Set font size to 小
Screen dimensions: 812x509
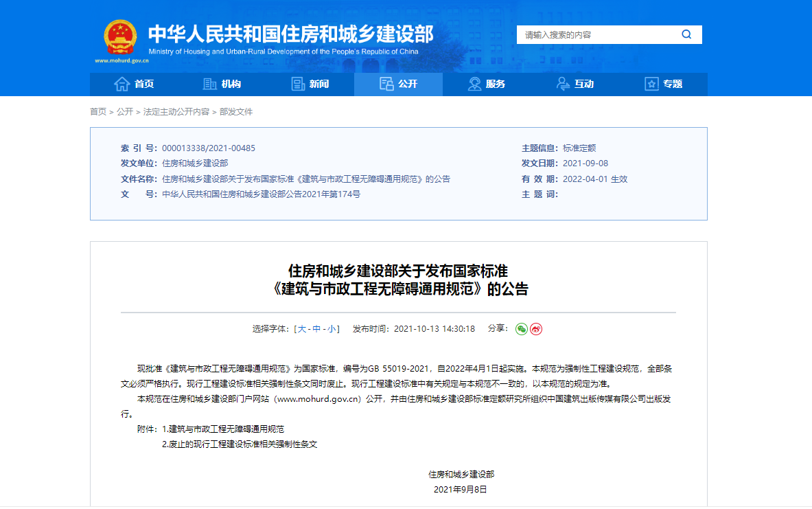(x=332, y=329)
